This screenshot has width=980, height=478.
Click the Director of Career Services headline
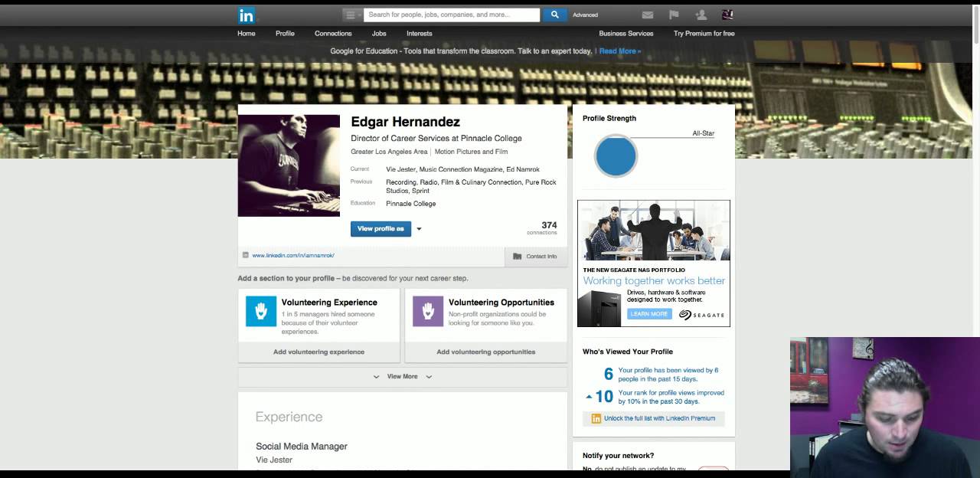pyautogui.click(x=436, y=139)
